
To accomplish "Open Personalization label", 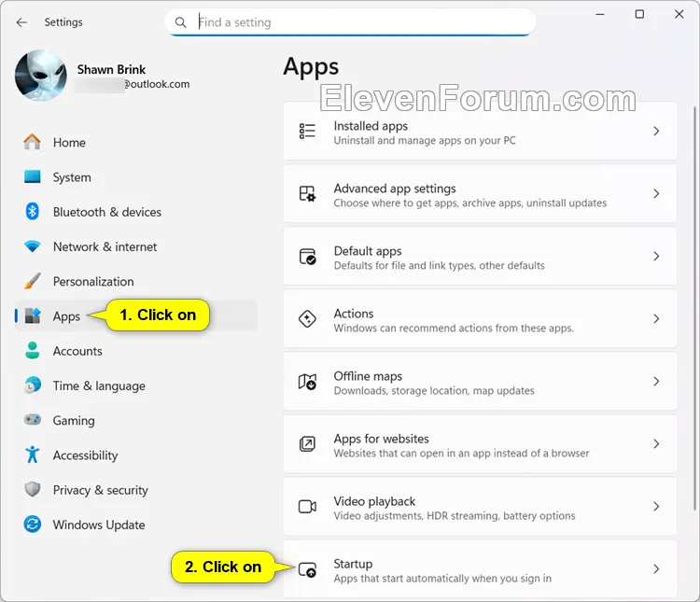I will point(93,281).
